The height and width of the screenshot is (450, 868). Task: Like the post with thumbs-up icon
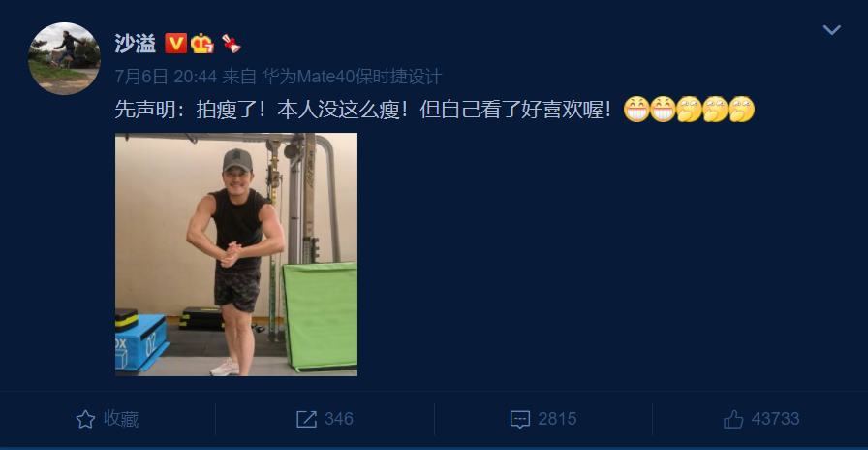733,419
